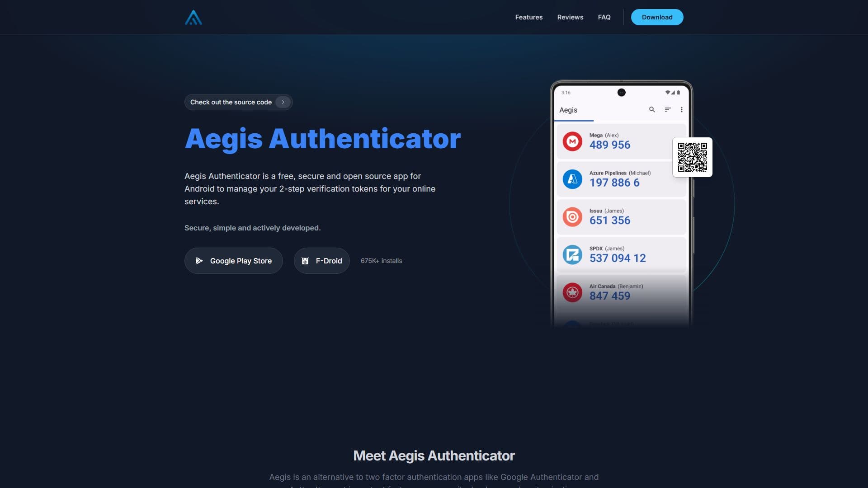Click the Air Canada maple leaf icon
The image size is (868, 488).
click(x=572, y=292)
